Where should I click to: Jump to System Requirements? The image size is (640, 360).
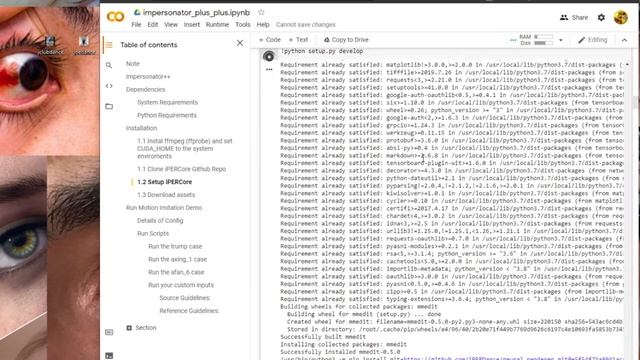coord(167,102)
